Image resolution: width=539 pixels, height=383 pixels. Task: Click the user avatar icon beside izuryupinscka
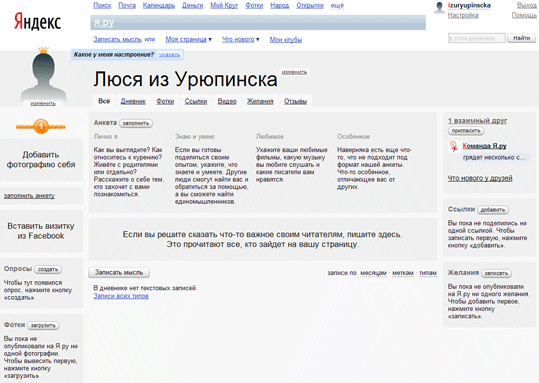click(x=439, y=8)
